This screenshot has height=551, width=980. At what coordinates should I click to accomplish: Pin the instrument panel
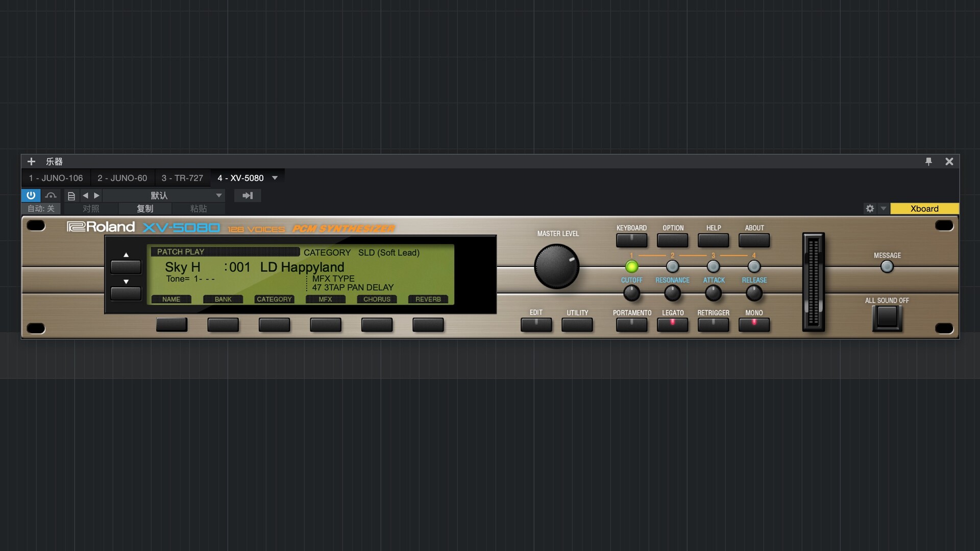pyautogui.click(x=928, y=162)
